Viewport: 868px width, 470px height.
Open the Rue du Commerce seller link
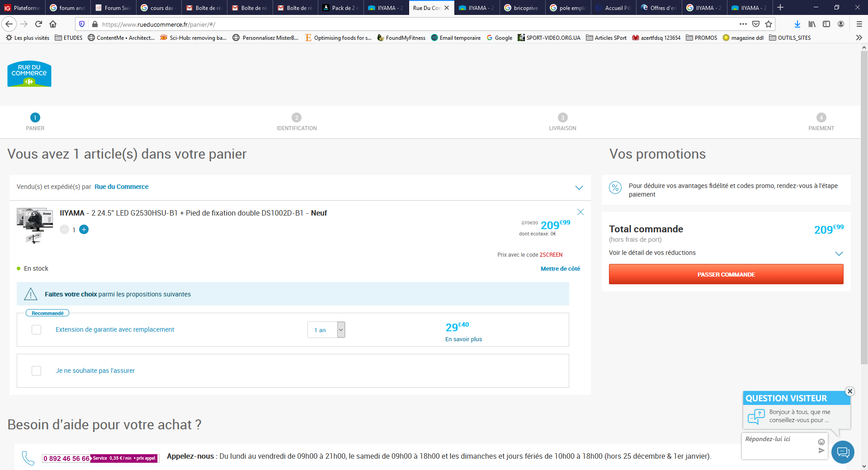(x=121, y=187)
